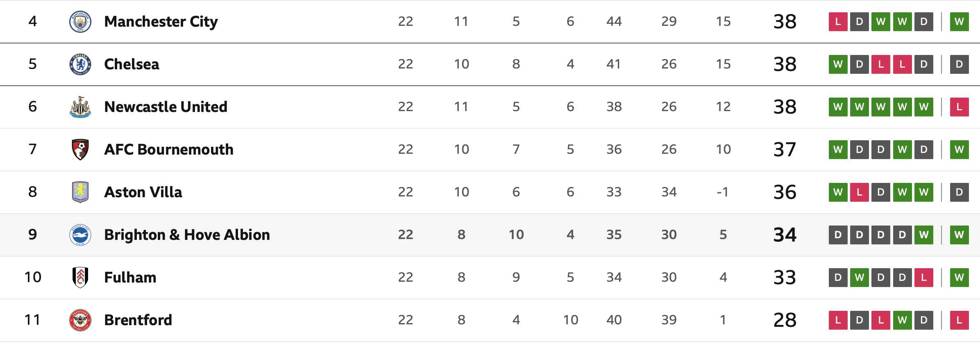980x351 pixels.
Task: Click the Fulham club crest
Action: point(80,278)
